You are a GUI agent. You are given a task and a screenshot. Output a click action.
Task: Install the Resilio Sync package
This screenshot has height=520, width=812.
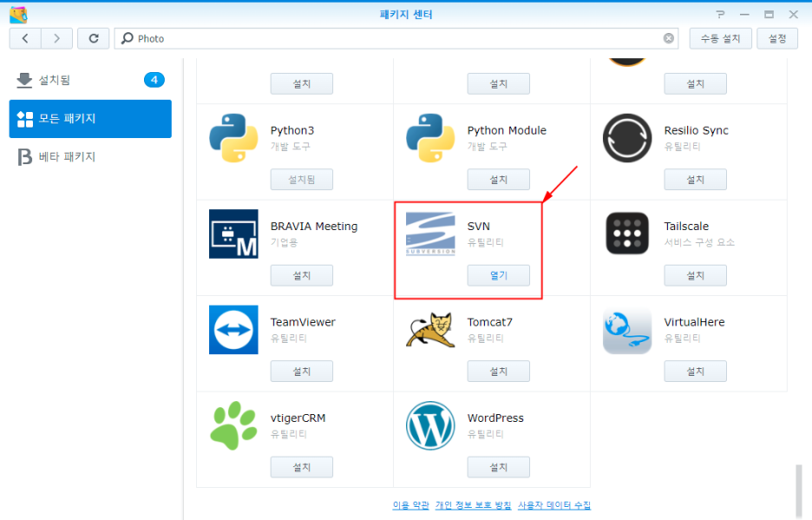[x=695, y=180]
